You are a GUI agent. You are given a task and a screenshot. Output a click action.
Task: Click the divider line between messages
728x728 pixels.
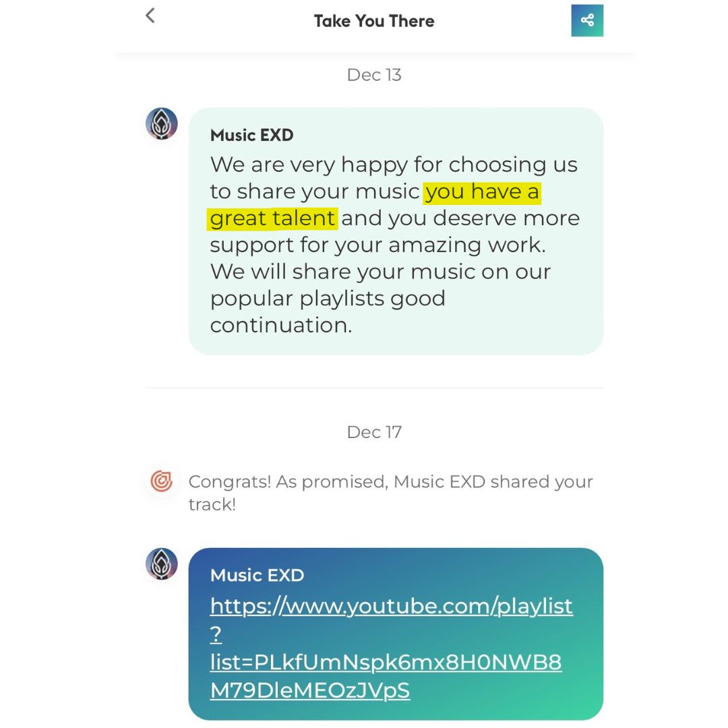point(374,387)
